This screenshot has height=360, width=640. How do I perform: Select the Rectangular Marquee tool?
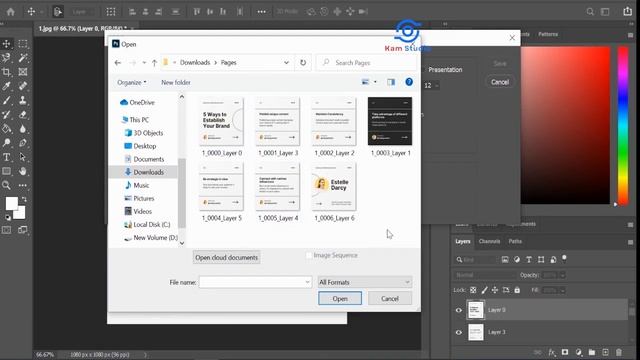click(x=23, y=44)
